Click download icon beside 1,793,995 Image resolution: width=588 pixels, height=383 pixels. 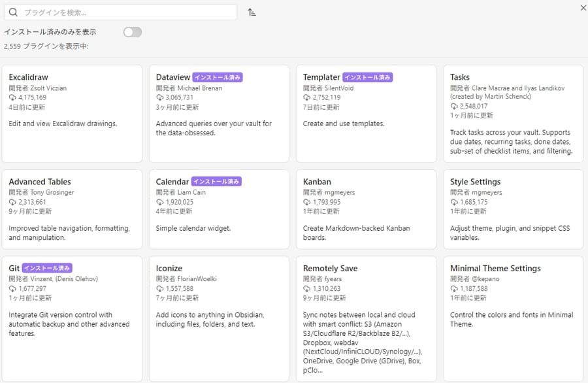tap(307, 202)
